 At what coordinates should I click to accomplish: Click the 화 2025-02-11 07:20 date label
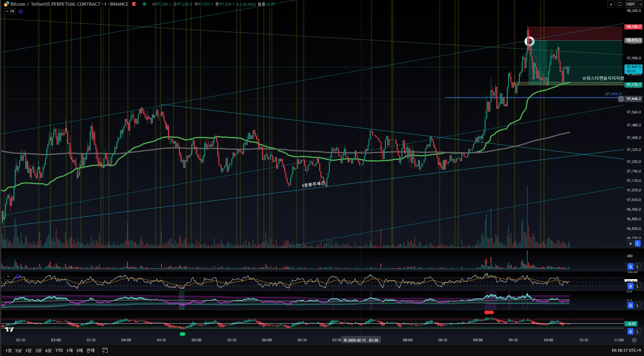pyautogui.click(x=361, y=340)
